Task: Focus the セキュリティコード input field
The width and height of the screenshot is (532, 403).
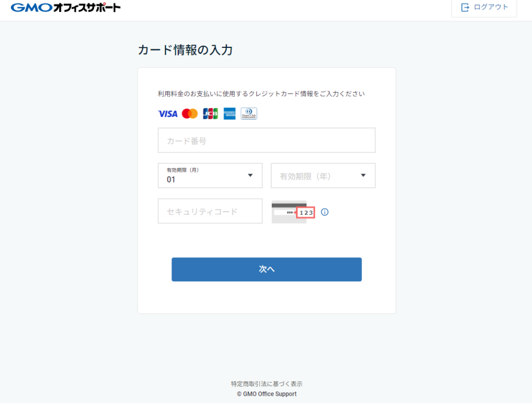Action: coord(210,211)
